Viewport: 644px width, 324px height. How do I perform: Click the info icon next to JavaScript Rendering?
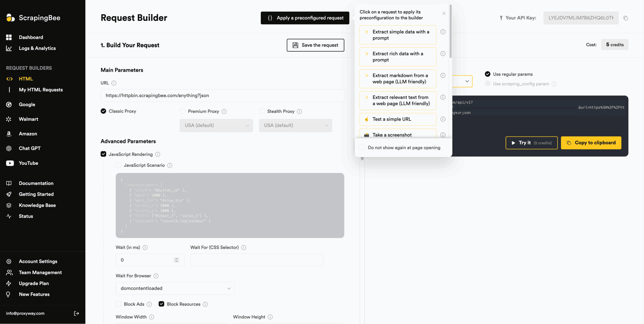158,154
